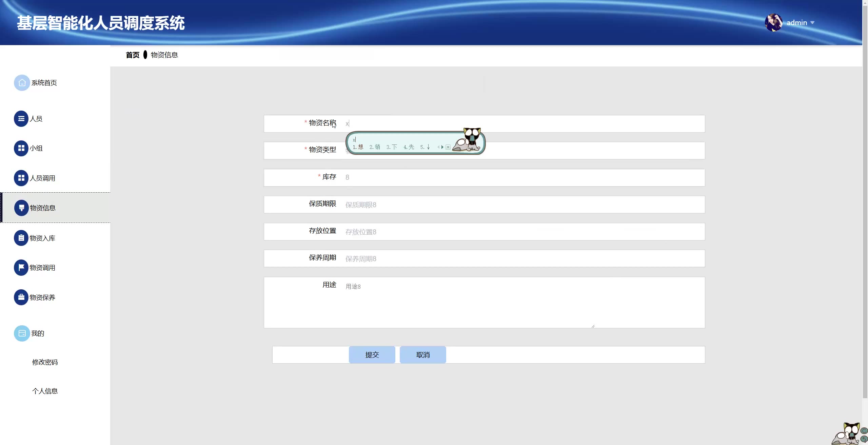
Task: Open the admin user dropdown arrow
Action: tap(812, 23)
